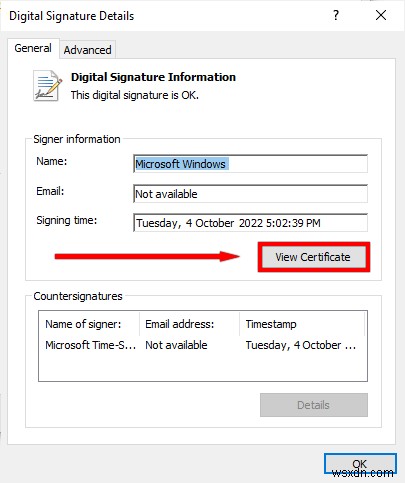Confirm the dialog with OK

click(x=360, y=464)
